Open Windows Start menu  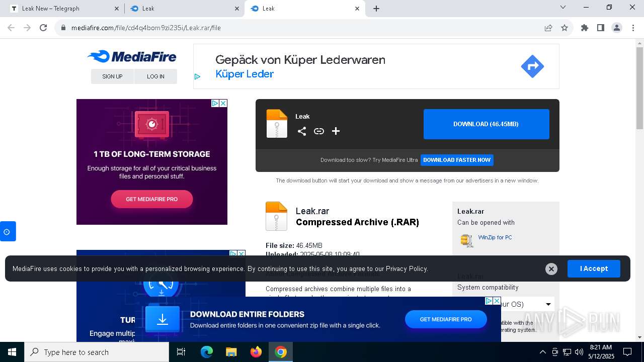(x=12, y=352)
